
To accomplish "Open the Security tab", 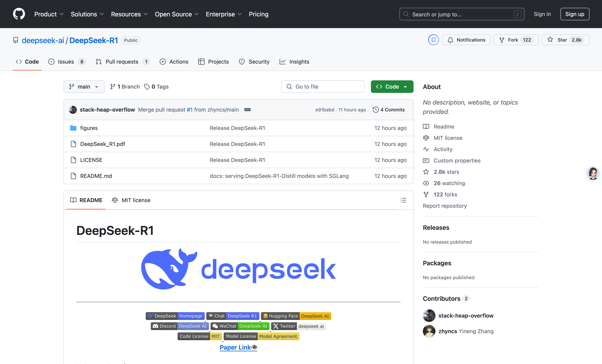I will [x=254, y=62].
